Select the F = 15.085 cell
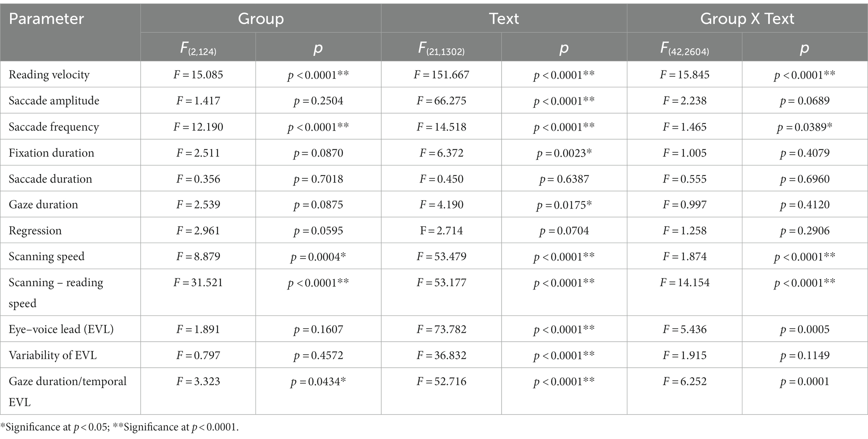Screen dimensions: 868x439 (198, 75)
